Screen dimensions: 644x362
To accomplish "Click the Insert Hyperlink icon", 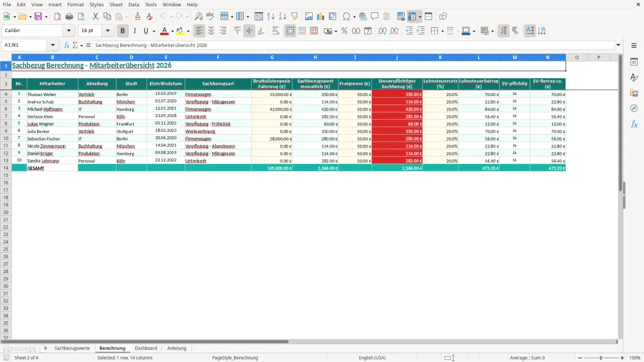I will (363, 17).
